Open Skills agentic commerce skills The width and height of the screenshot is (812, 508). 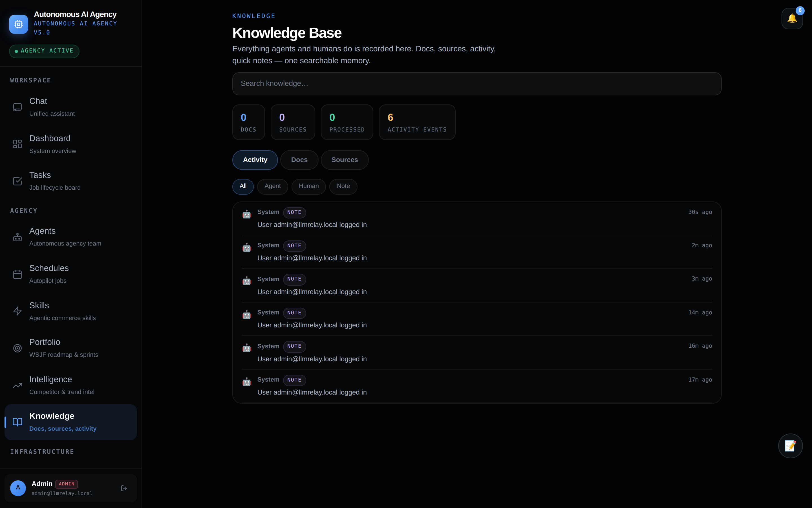[71, 311]
